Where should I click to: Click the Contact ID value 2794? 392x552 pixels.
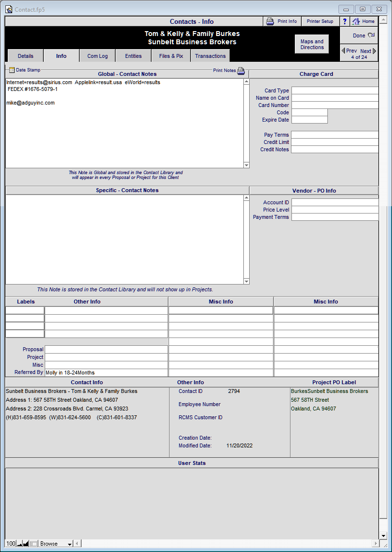(234, 391)
